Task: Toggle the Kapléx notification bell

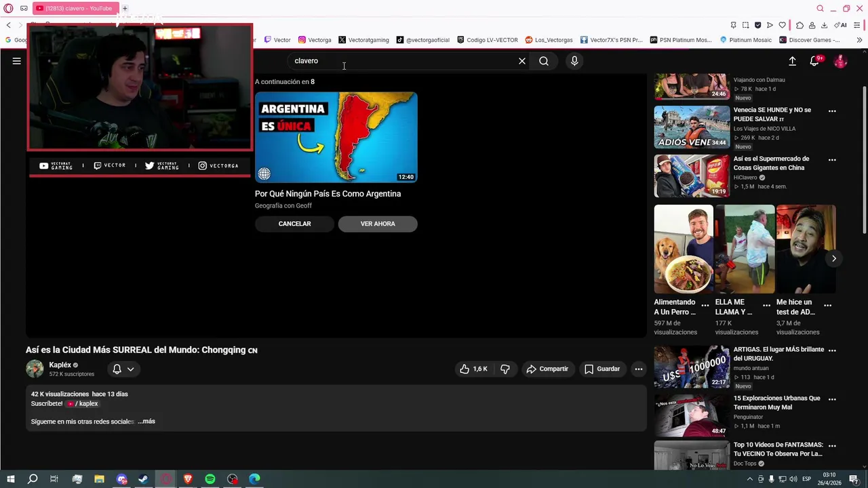Action: (117, 369)
